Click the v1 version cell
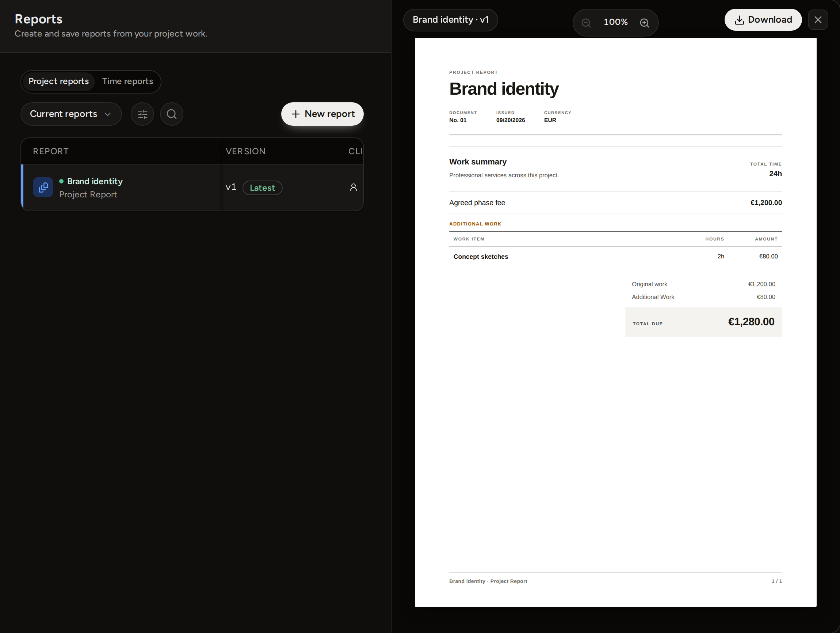This screenshot has width=840, height=633. (231, 187)
